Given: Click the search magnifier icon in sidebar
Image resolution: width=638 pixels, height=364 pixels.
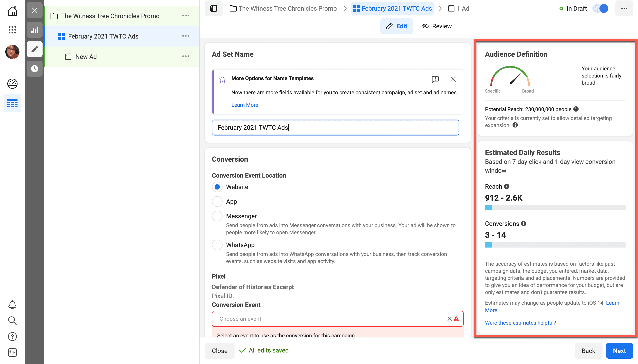Looking at the screenshot, I should [x=12, y=321].
